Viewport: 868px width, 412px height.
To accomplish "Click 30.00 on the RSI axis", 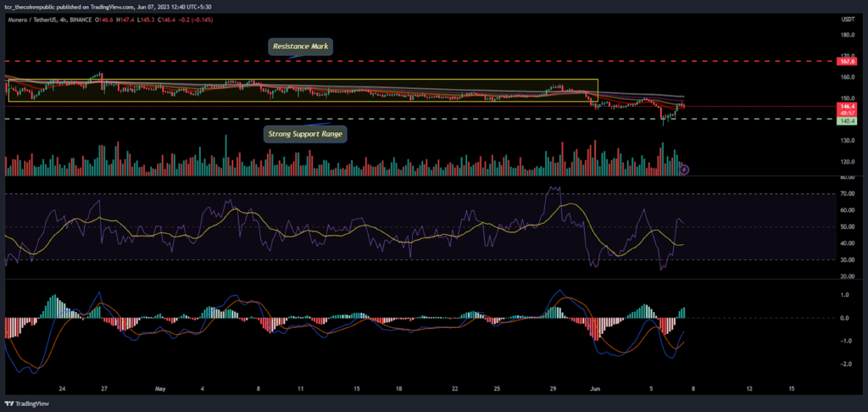I will (848, 259).
